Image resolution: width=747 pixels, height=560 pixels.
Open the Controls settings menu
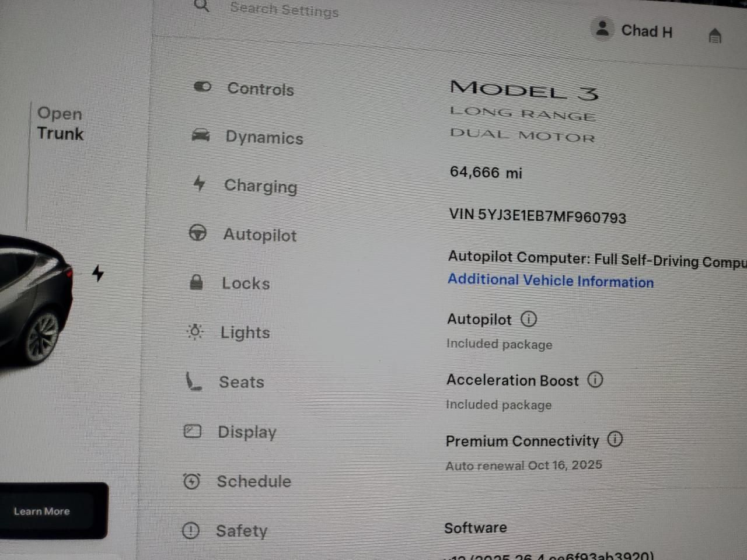[244, 89]
